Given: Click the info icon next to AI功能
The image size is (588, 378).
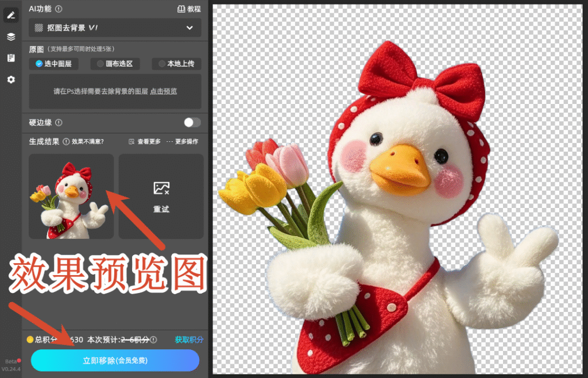Looking at the screenshot, I should (x=59, y=9).
